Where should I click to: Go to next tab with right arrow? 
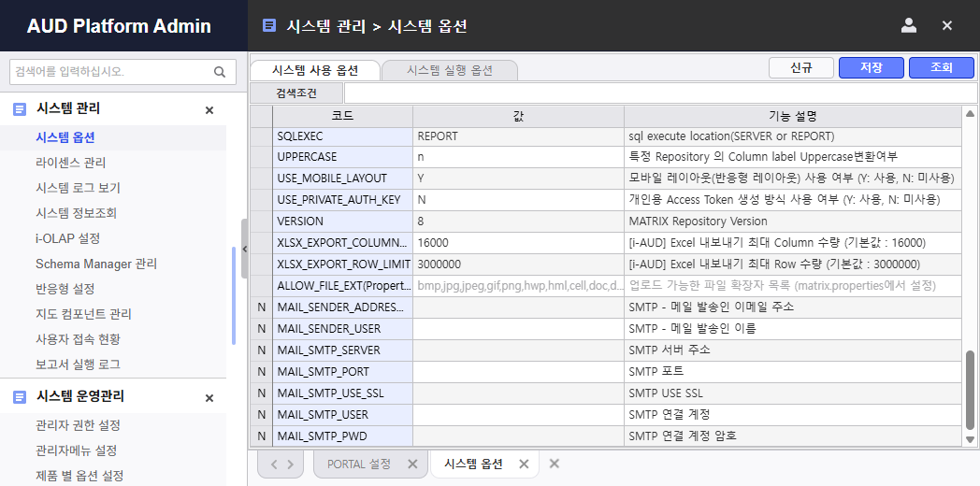[x=291, y=465]
